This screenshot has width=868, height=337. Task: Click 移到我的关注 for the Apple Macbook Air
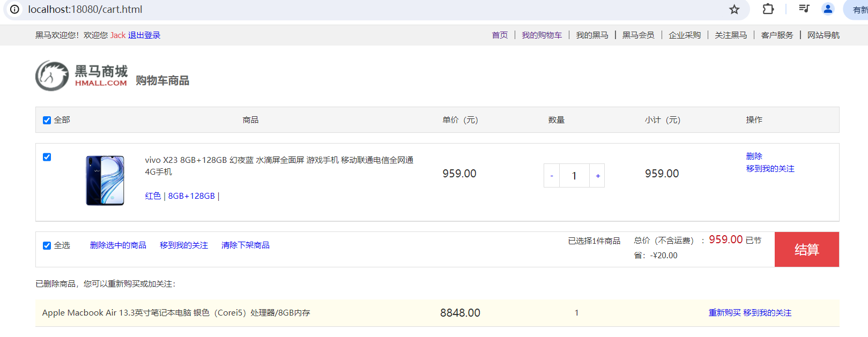pyautogui.click(x=767, y=313)
